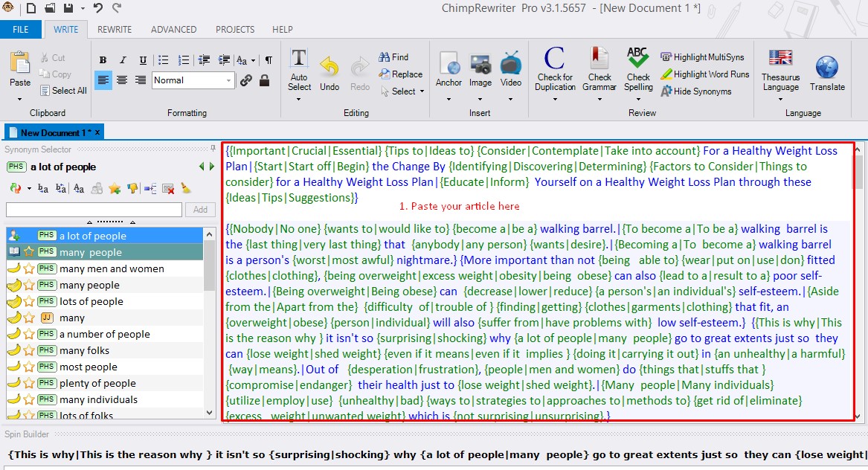
Task: Click the title bar save disk icon
Action: coord(68,7)
